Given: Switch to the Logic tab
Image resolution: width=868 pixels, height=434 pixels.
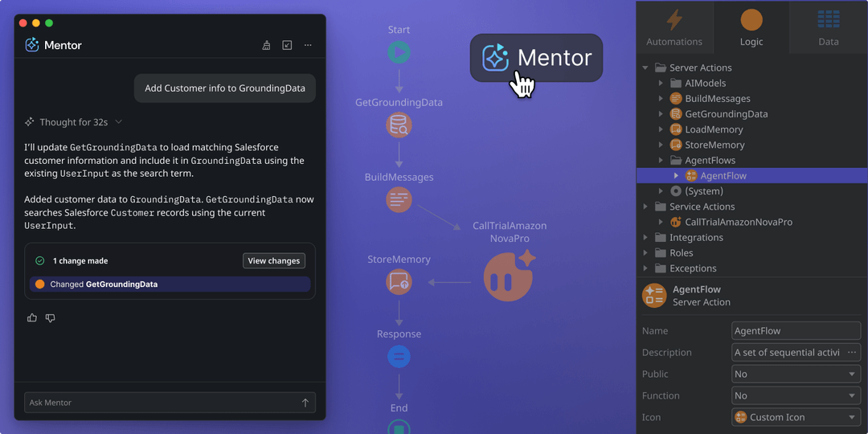Looking at the screenshot, I should click(751, 27).
